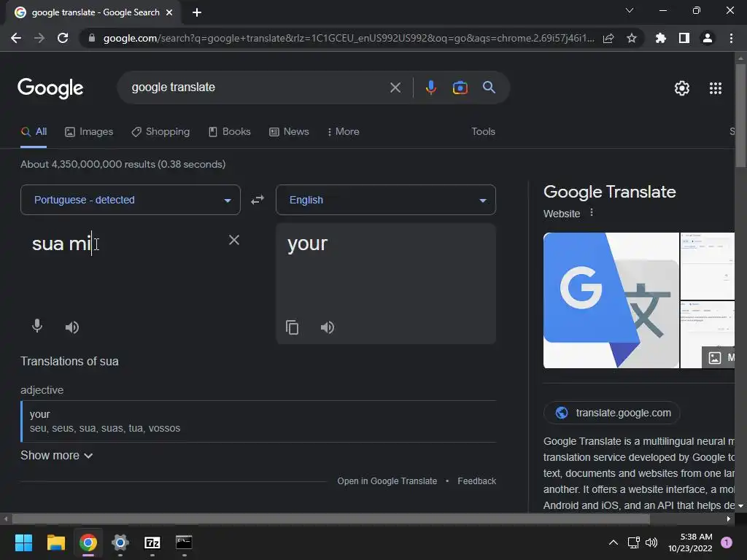Screen dimensions: 747x560
Task: Click the Google search input field
Action: 258,87
